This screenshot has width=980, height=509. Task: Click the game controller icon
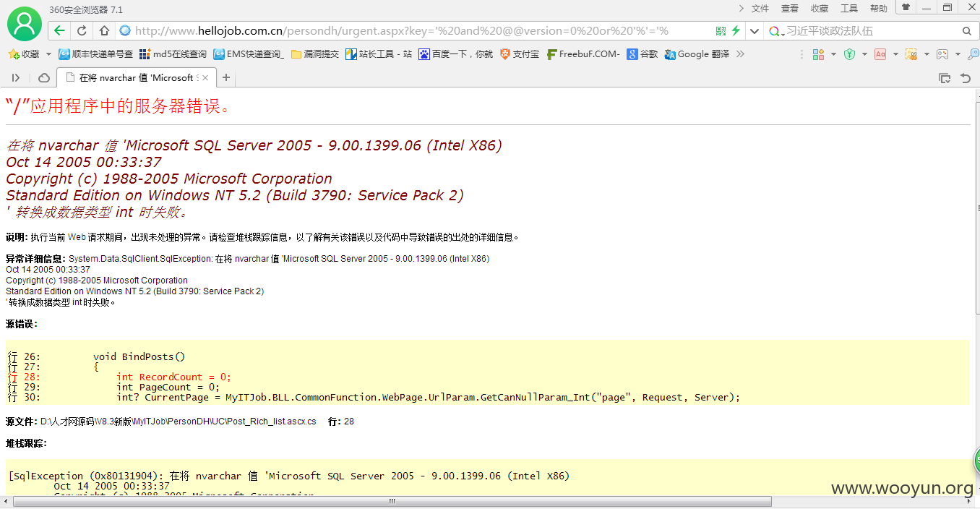942,54
